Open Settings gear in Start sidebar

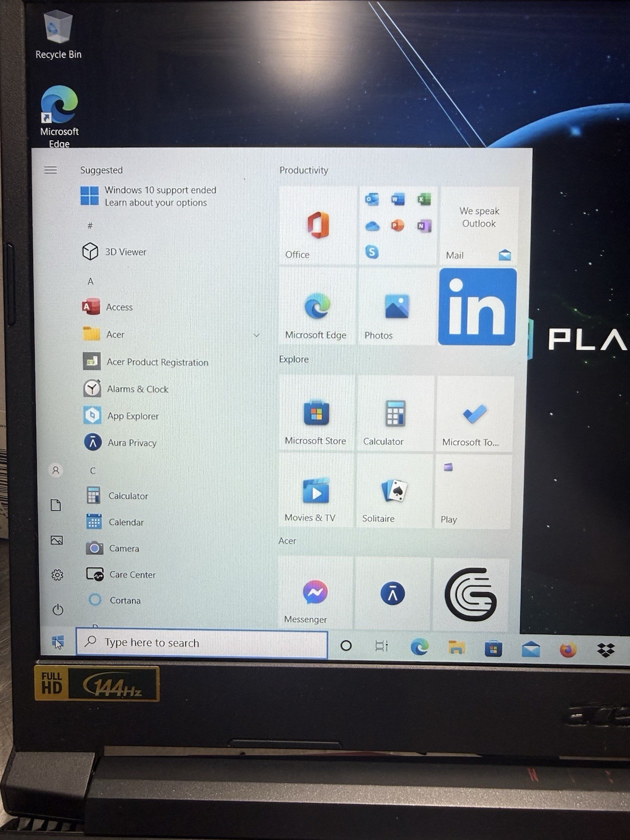57,575
